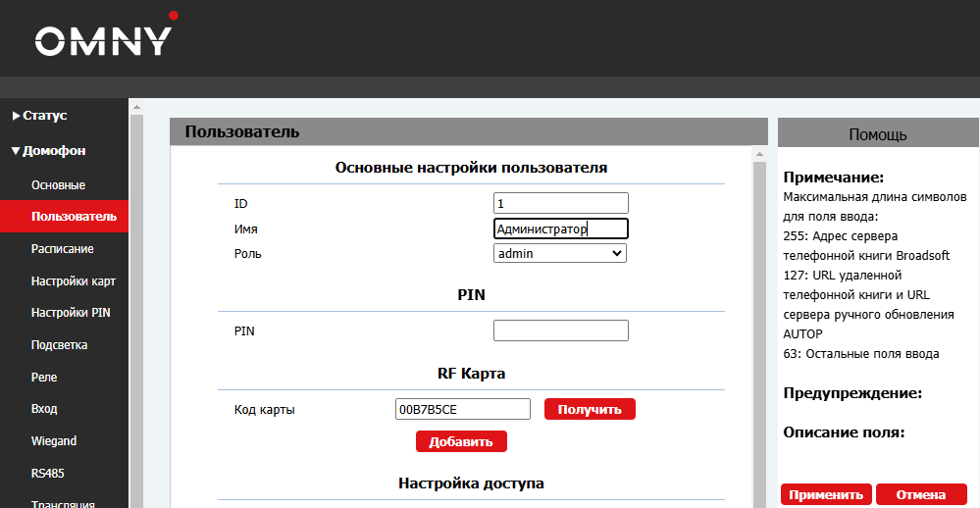Image resolution: width=980 pixels, height=508 pixels.
Task: Navigate to Подсветка settings
Action: 59,345
